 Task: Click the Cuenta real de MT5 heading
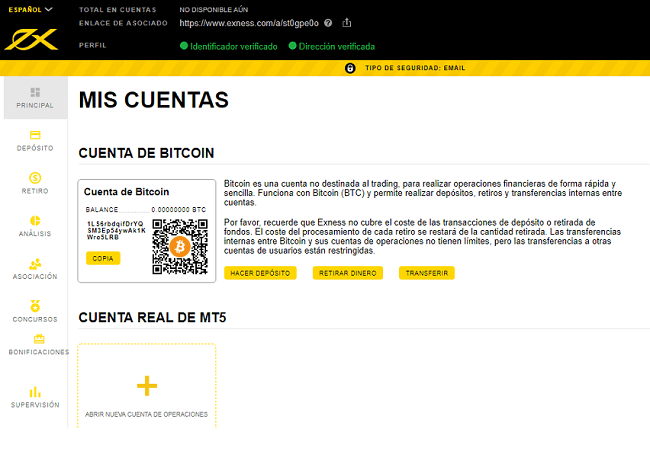click(153, 318)
